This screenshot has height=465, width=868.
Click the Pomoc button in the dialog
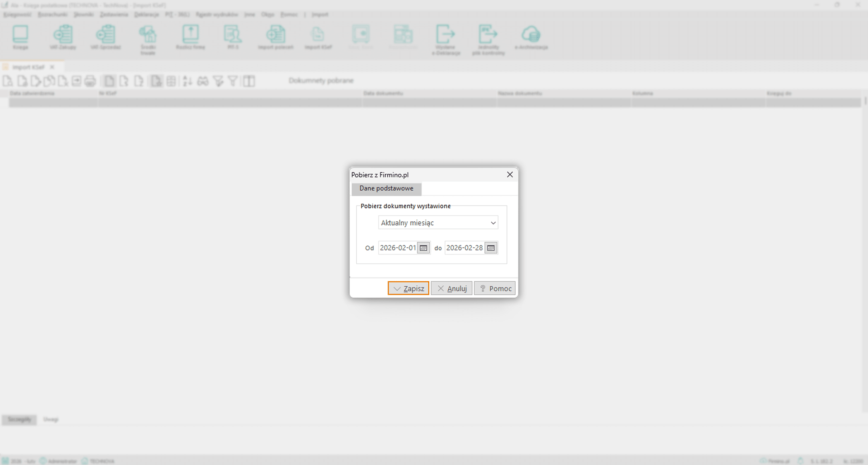(495, 288)
